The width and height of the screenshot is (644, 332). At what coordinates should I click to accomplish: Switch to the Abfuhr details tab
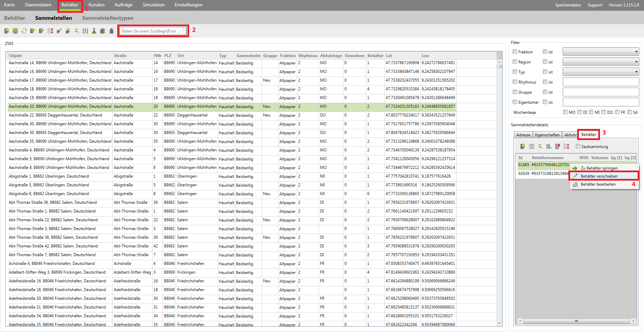[570, 135]
